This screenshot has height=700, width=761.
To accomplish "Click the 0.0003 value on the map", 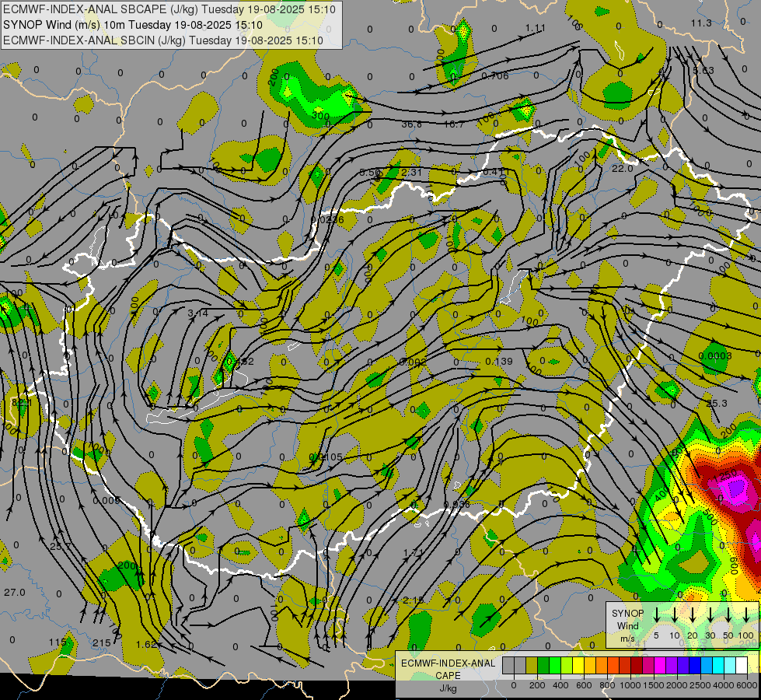I will pyautogui.click(x=715, y=356).
